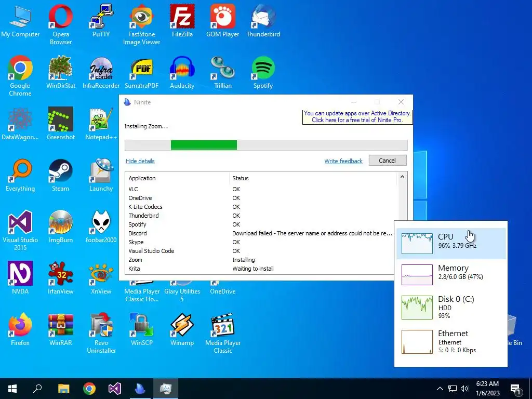
Task: Select the IrfanView desktop icon
Action: tap(61, 277)
